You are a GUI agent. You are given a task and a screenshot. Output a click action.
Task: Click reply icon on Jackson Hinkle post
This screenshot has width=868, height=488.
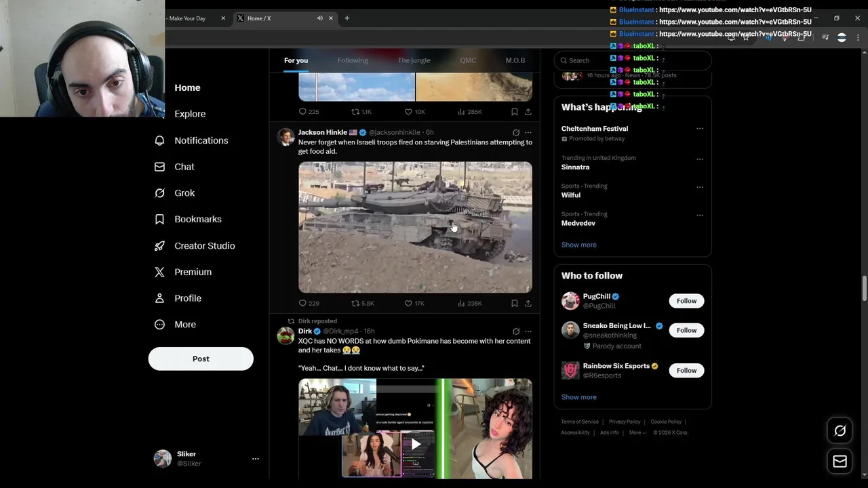pyautogui.click(x=303, y=303)
